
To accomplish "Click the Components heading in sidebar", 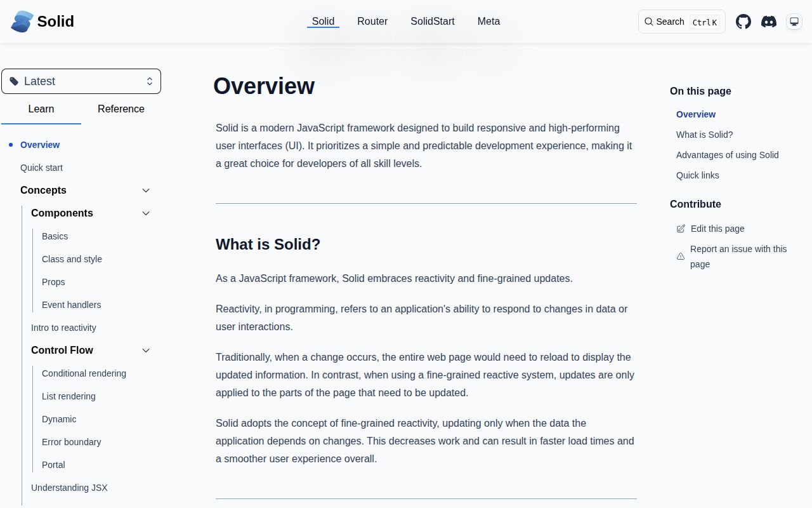I will click(x=62, y=213).
